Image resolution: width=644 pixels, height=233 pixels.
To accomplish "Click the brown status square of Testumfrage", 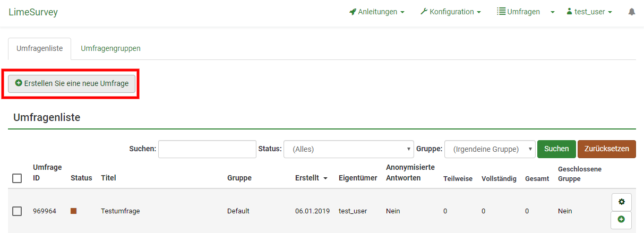I will point(74,211).
